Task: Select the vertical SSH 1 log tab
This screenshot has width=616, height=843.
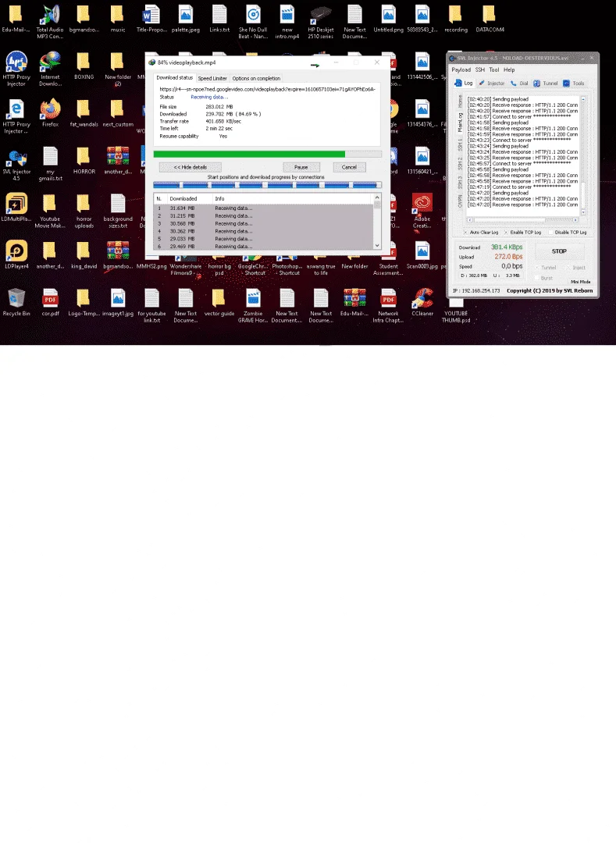Action: pyautogui.click(x=460, y=144)
